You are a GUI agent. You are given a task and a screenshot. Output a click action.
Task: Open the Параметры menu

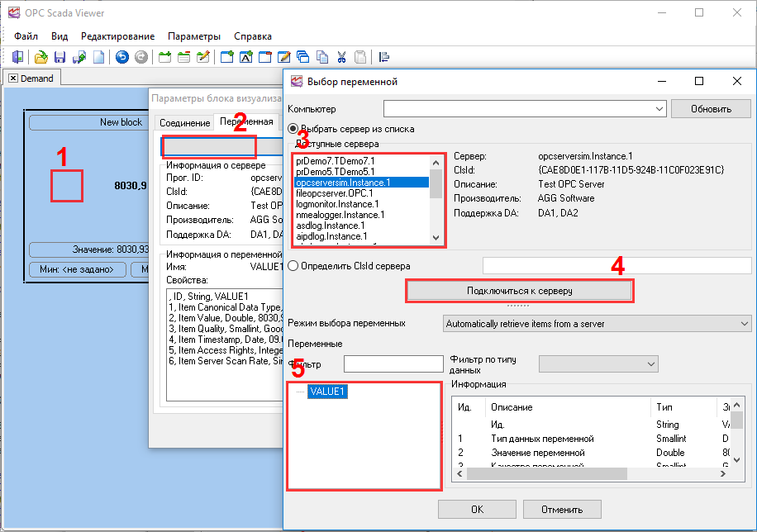point(194,36)
